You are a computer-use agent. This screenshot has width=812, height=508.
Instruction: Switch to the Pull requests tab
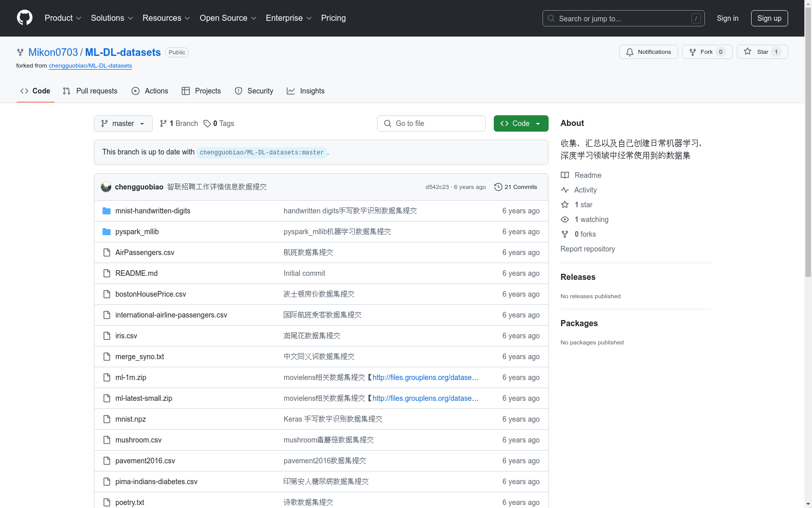(x=90, y=91)
